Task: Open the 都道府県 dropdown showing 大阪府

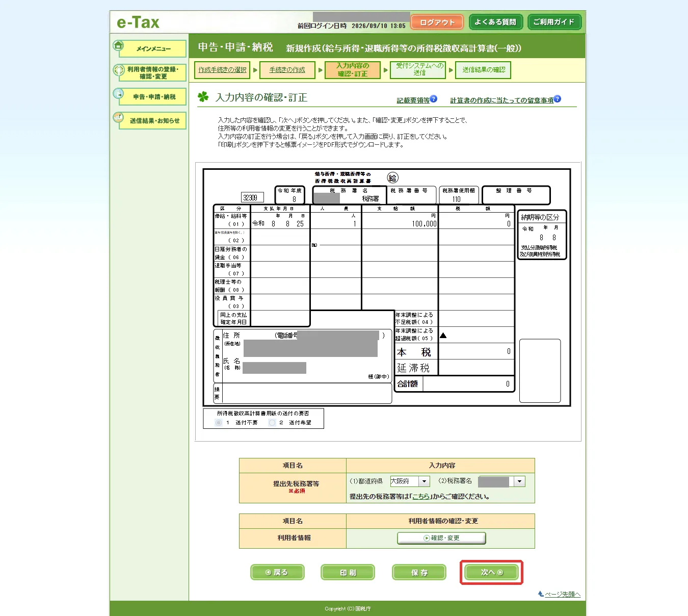Action: tap(410, 481)
